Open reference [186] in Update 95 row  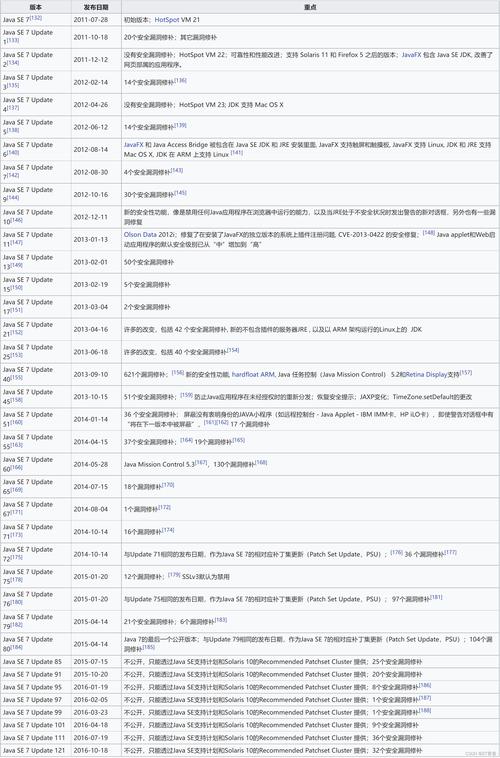425,685
